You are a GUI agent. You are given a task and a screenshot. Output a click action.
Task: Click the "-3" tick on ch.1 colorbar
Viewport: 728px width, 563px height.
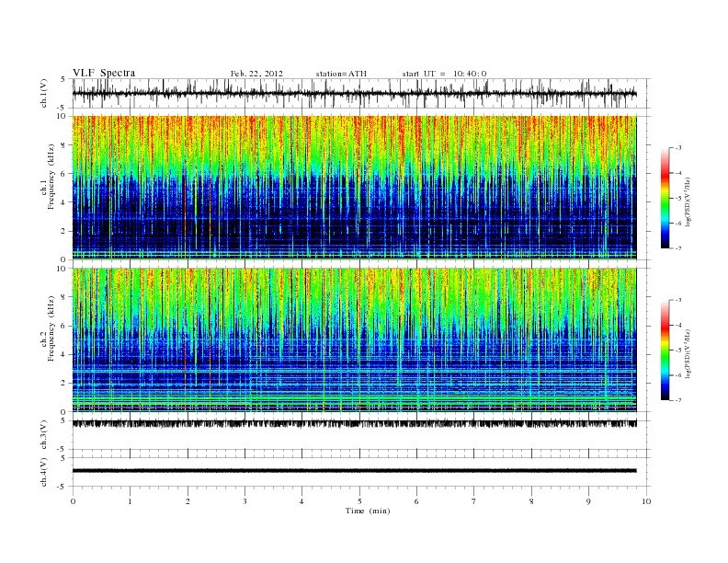[x=678, y=148]
